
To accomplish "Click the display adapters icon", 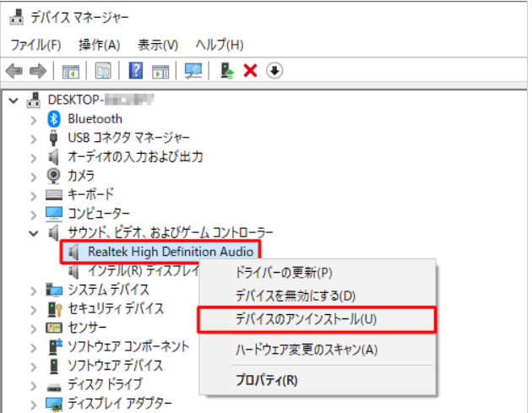I will (54, 404).
